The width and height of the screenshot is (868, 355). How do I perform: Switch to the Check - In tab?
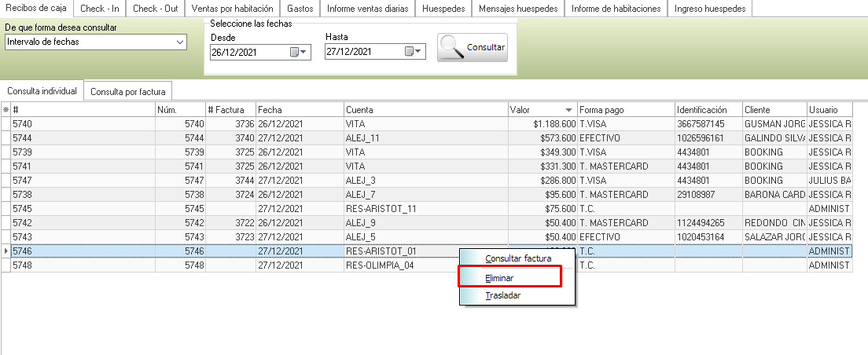(99, 9)
